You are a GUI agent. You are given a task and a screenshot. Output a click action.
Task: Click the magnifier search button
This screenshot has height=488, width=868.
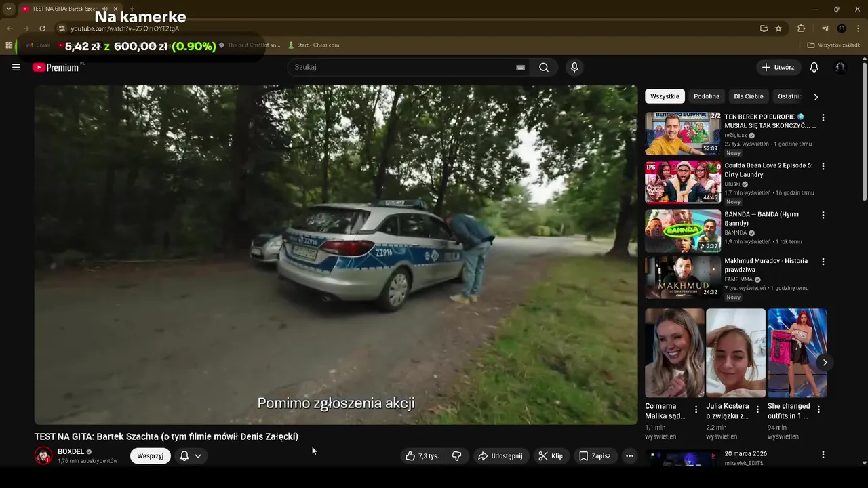click(x=544, y=67)
